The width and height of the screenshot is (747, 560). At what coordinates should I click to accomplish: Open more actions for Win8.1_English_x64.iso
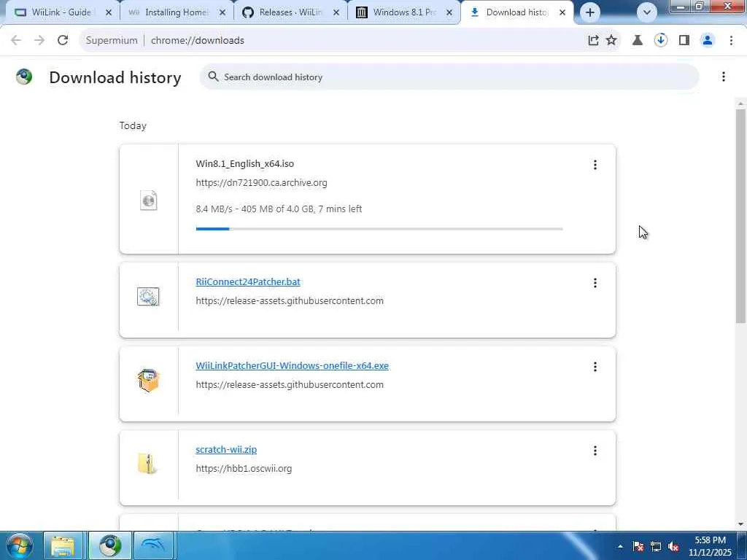(595, 165)
